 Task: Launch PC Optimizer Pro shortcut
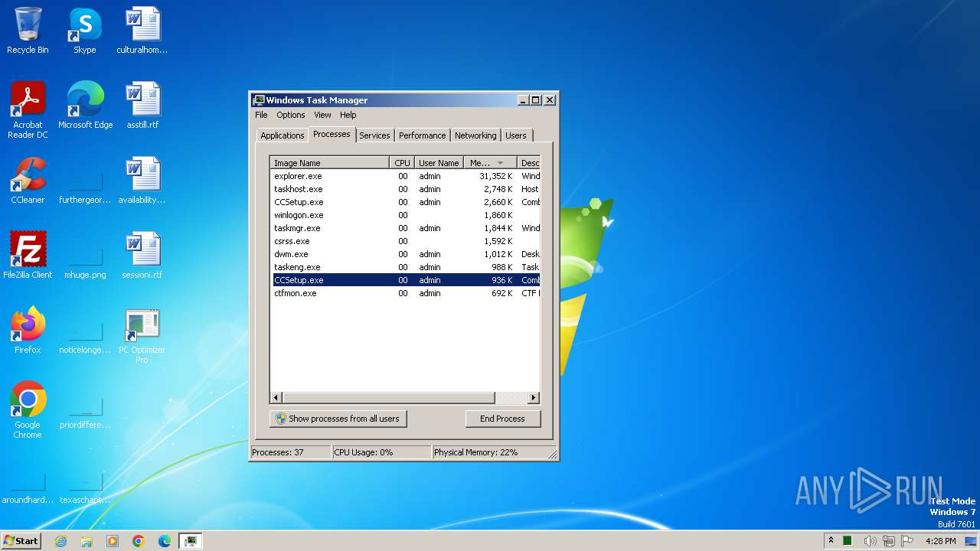point(142,335)
